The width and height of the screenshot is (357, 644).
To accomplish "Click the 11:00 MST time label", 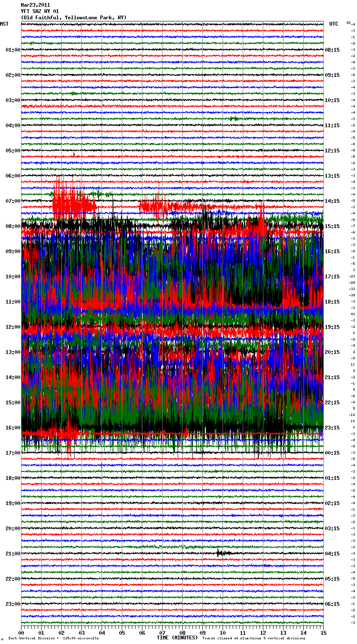I will (x=13, y=302).
